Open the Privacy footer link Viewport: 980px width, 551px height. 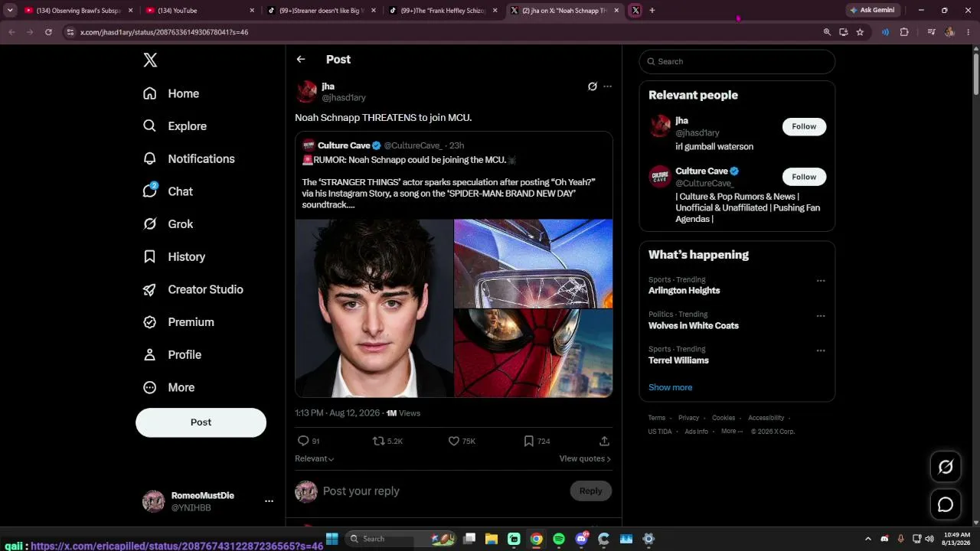point(688,418)
